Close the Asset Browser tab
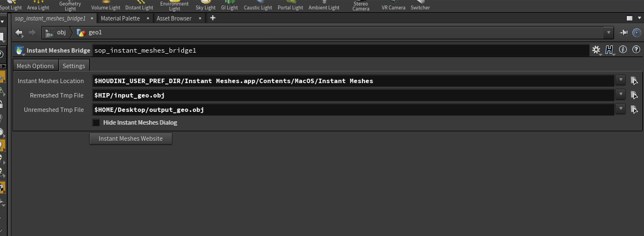Viewport: 644px width, 236px height. [x=200, y=18]
